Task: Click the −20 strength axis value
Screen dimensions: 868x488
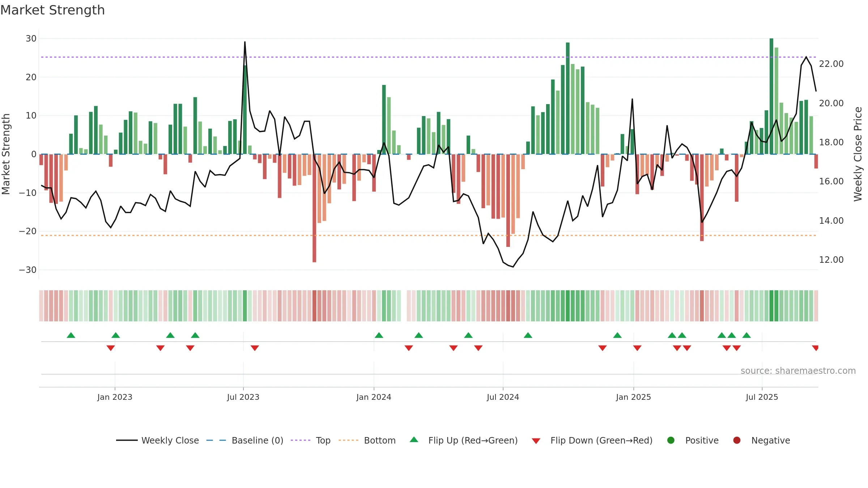Action: [28, 231]
